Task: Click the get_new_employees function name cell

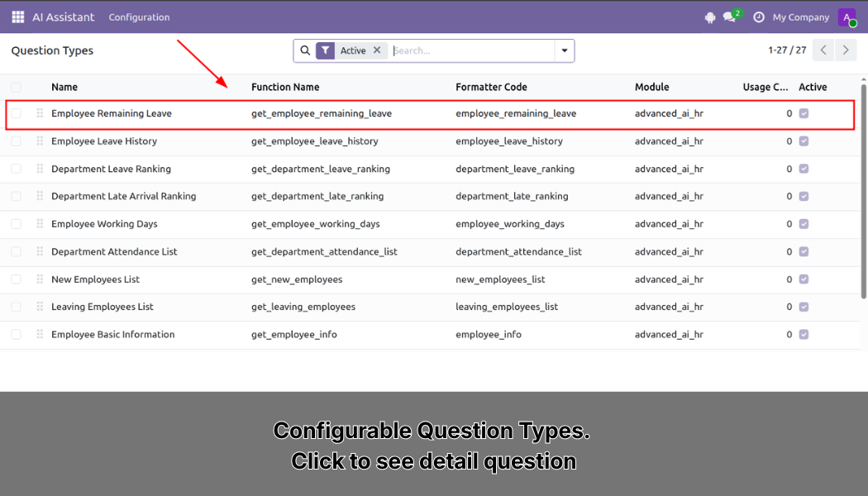Action: pyautogui.click(x=297, y=279)
